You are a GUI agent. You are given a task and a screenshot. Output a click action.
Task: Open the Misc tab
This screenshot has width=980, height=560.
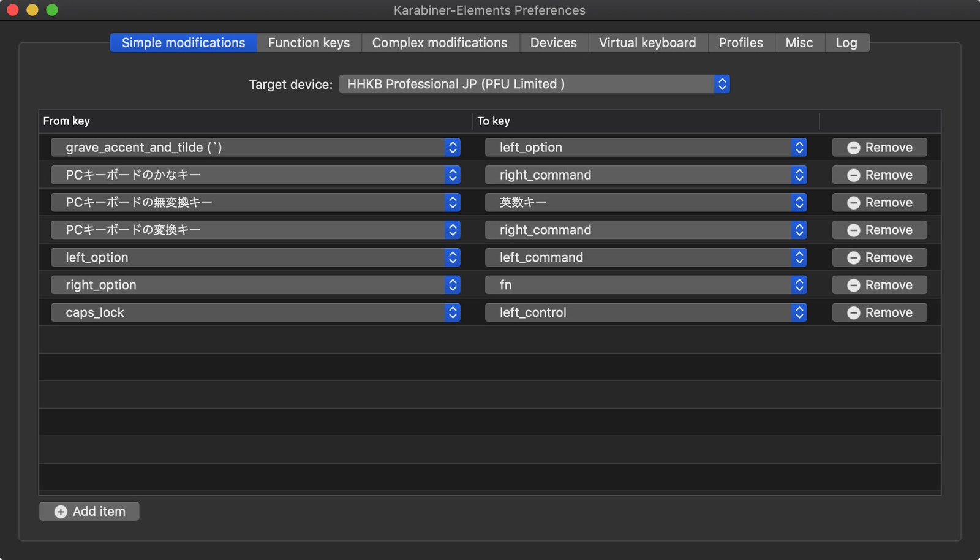pyautogui.click(x=799, y=43)
